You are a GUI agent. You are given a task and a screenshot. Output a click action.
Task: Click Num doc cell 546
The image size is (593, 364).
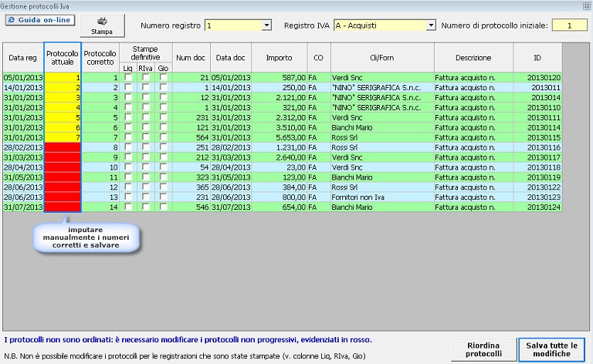tap(191, 207)
